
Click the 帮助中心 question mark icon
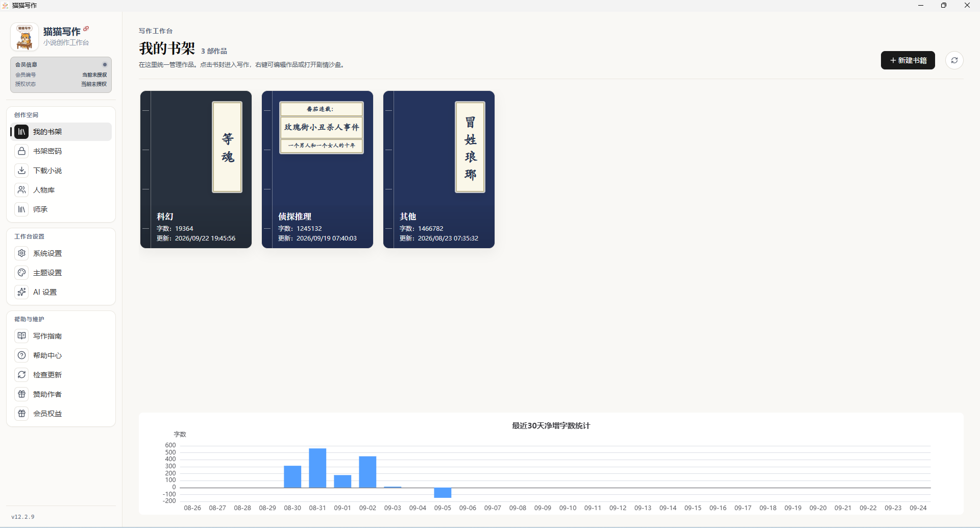21,355
